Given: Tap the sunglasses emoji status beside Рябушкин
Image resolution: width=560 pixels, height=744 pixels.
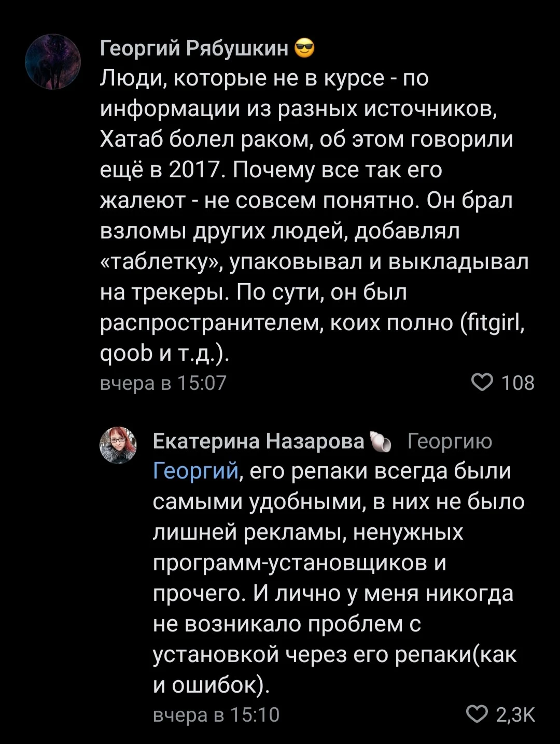Looking at the screenshot, I should [304, 49].
